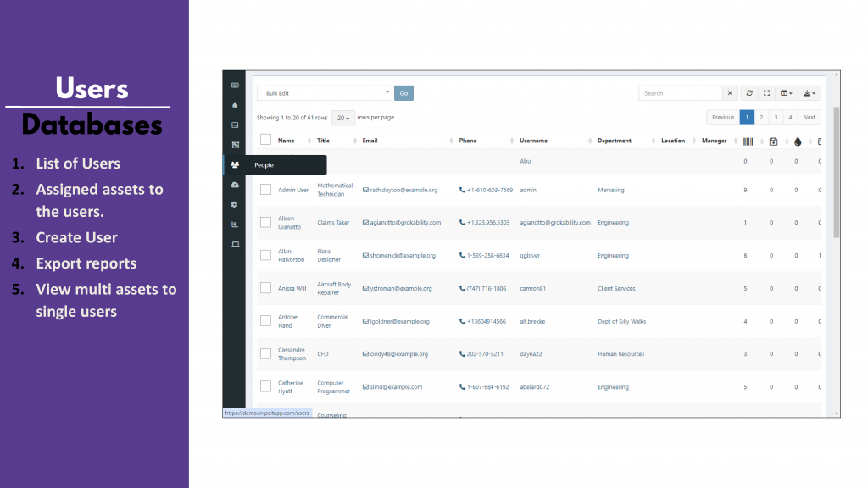Clear the search with the X button

(x=731, y=93)
